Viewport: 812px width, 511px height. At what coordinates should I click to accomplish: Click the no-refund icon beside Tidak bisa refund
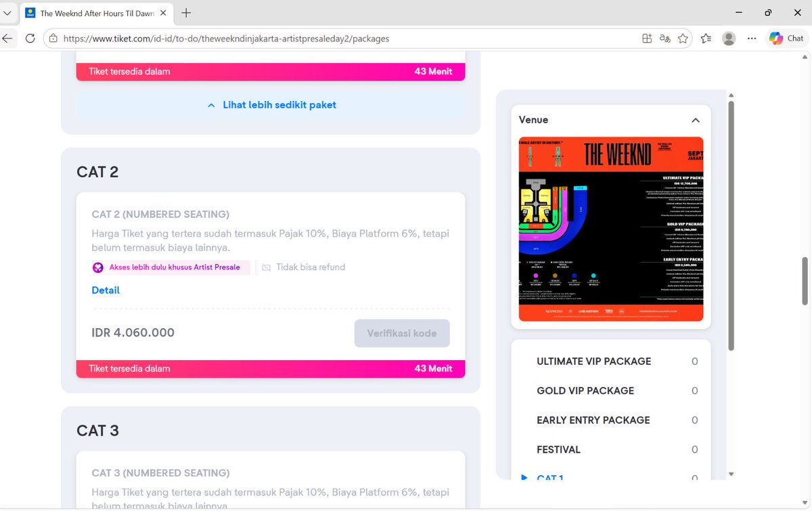point(266,267)
